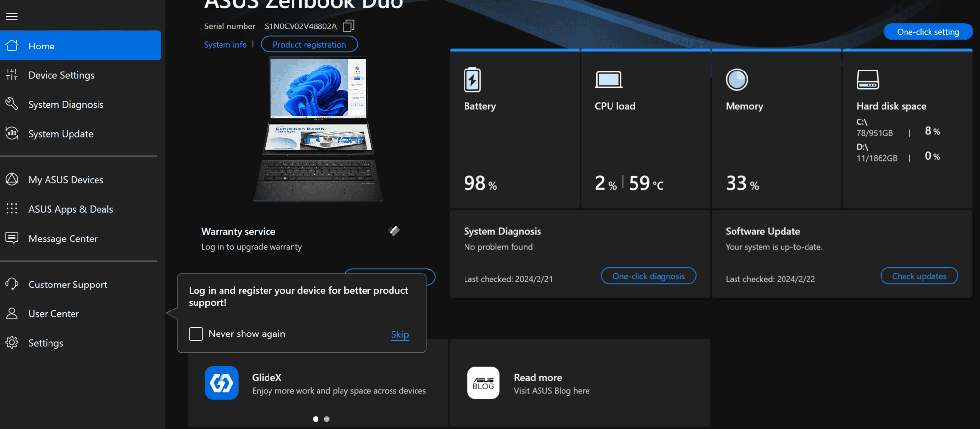Image resolution: width=980 pixels, height=429 pixels.
Task: Open Read more ASUS Blog card
Action: click(x=552, y=383)
